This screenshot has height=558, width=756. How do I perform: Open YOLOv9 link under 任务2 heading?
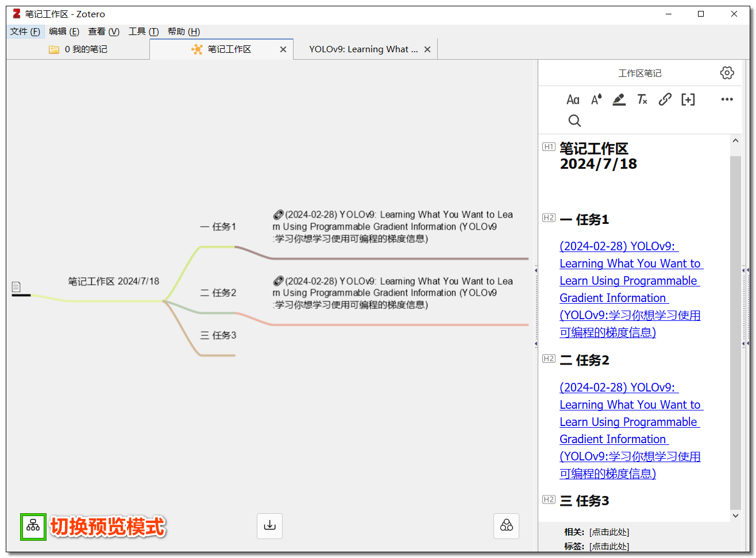point(631,431)
